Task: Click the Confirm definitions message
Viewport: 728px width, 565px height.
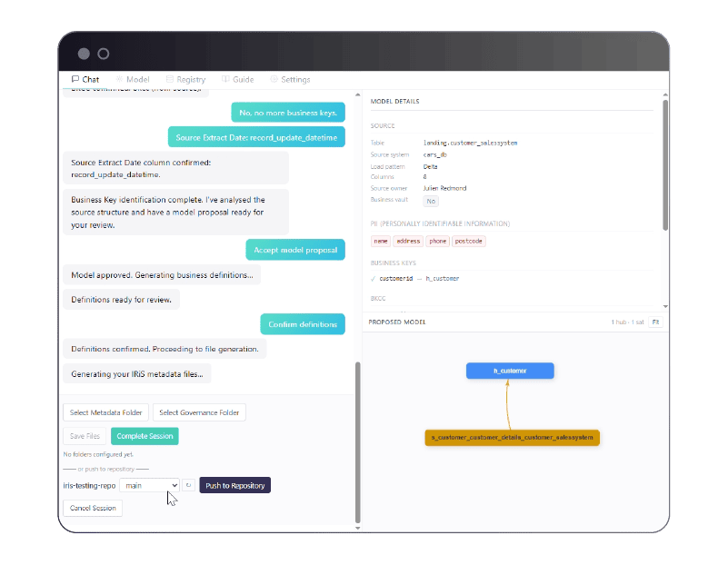Action: coord(303,324)
